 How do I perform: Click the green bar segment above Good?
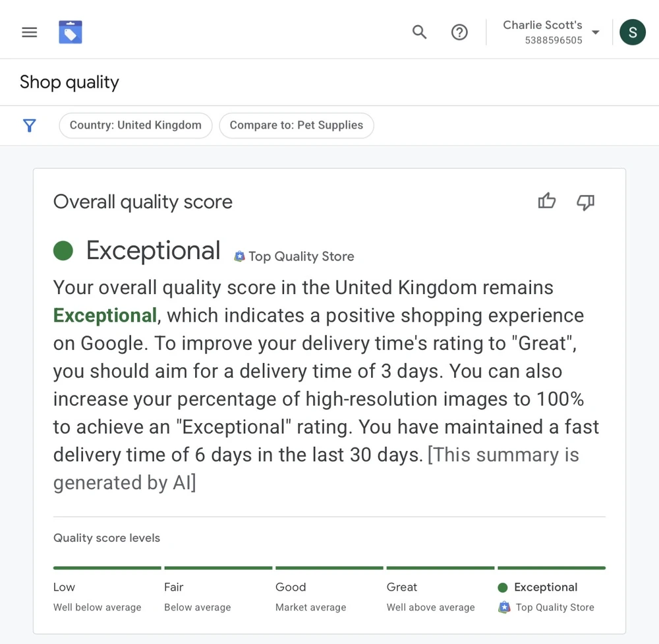point(329,568)
